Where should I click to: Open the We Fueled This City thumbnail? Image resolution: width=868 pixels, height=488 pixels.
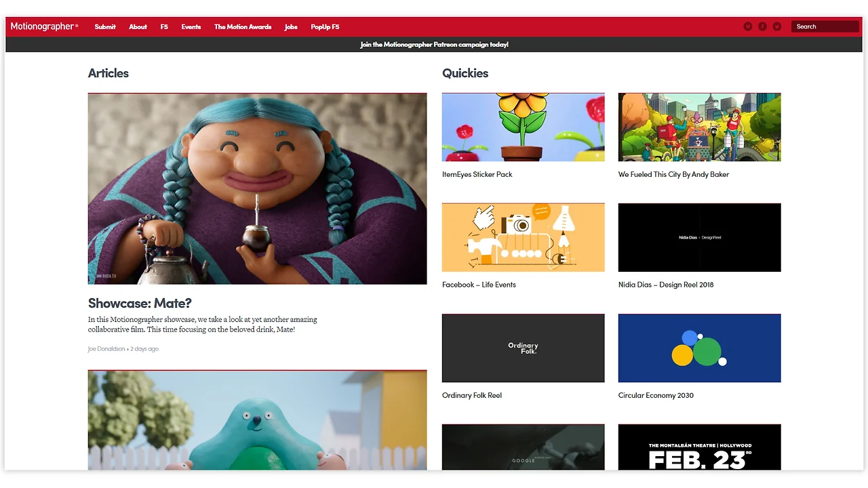700,127
